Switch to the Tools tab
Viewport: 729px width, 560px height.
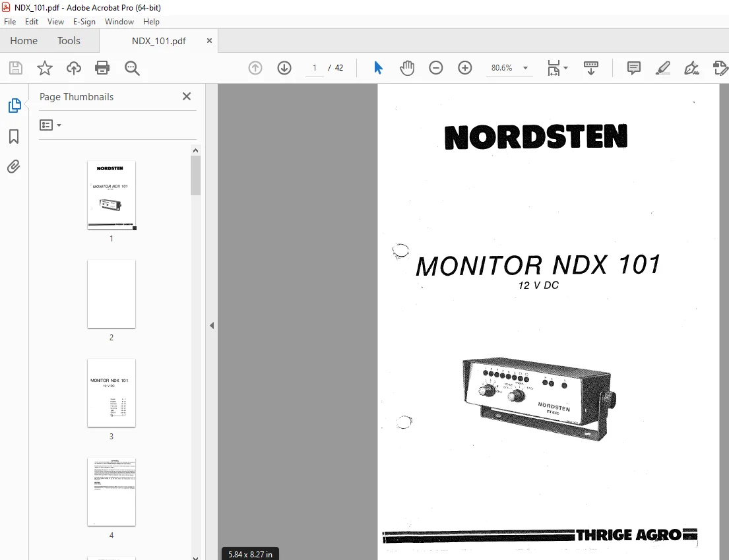click(x=69, y=40)
